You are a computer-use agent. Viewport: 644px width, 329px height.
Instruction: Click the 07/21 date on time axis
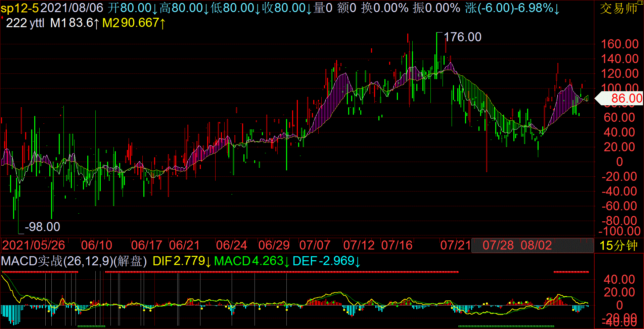(455, 245)
